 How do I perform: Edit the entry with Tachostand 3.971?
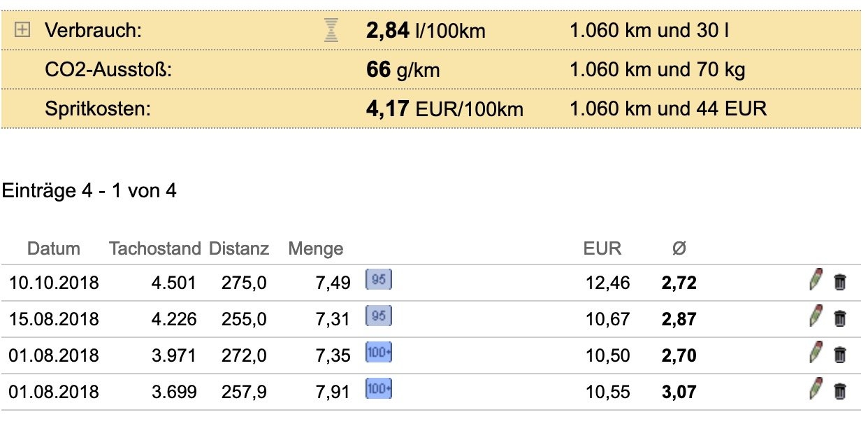coord(815,353)
